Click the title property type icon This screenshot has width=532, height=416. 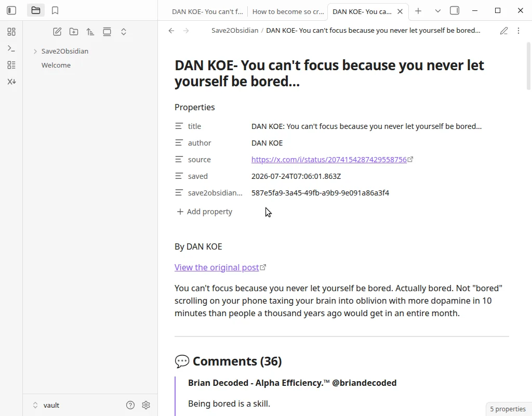(179, 126)
